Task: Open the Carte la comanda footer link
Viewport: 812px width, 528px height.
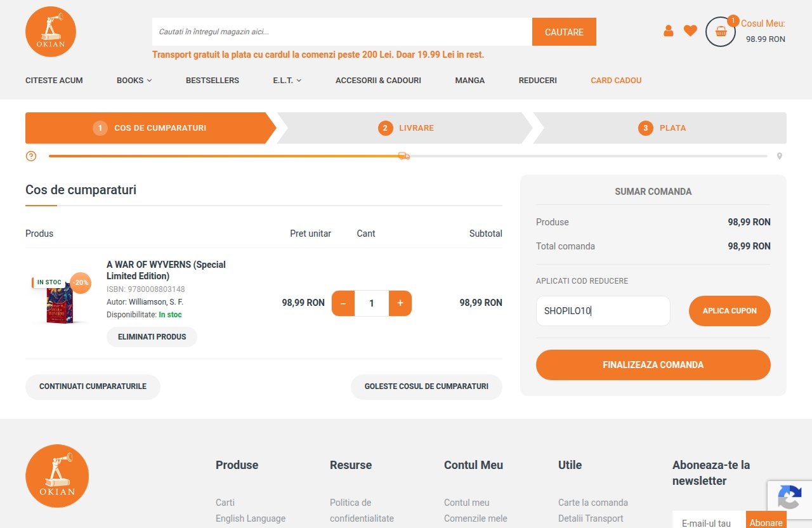Action: pyautogui.click(x=593, y=503)
